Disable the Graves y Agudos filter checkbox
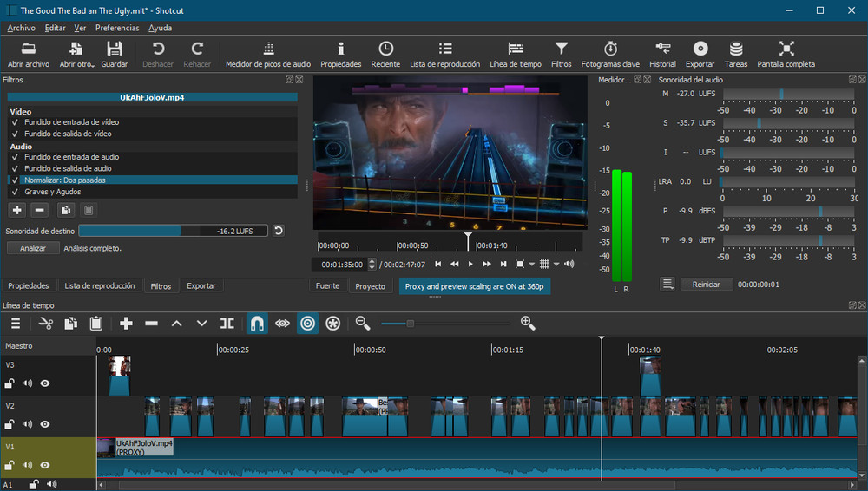Viewport: 868px width, 491px height. [15, 192]
